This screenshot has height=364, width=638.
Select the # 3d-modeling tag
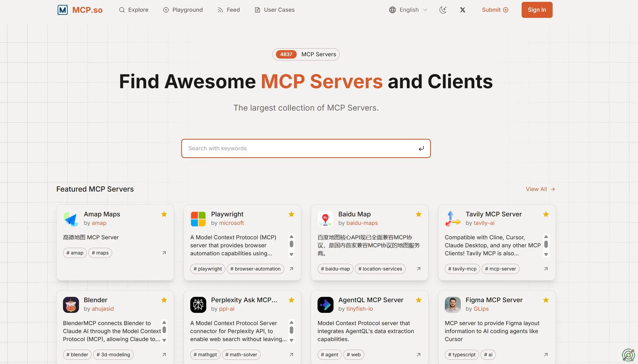point(113,355)
